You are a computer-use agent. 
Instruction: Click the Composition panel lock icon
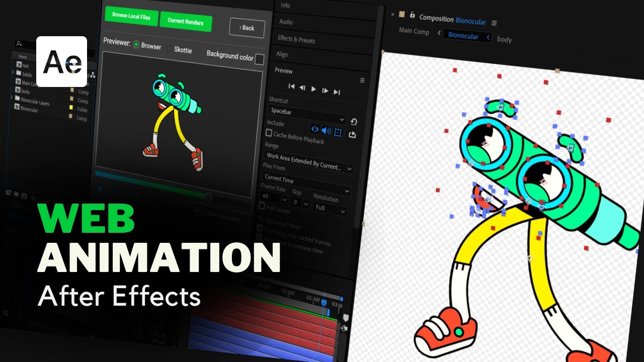click(413, 15)
